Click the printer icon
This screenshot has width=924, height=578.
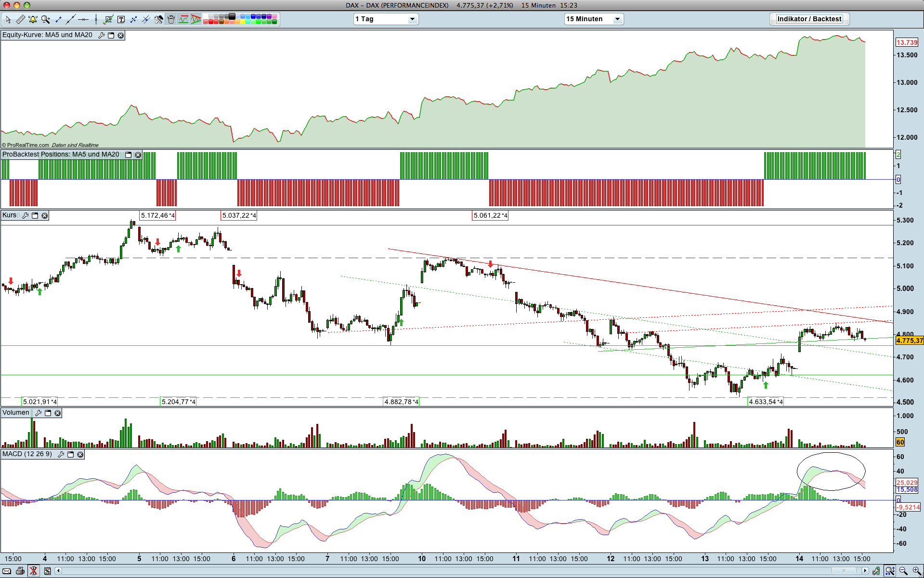click(x=20, y=571)
